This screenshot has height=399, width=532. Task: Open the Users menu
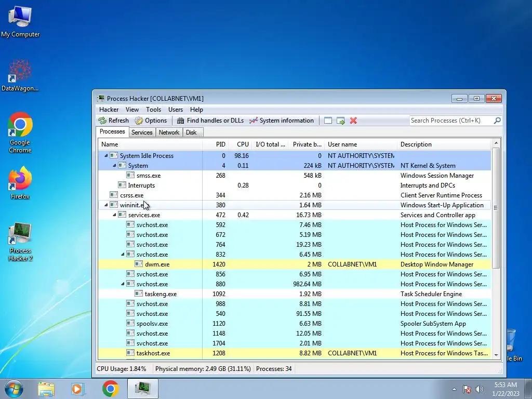(x=176, y=110)
